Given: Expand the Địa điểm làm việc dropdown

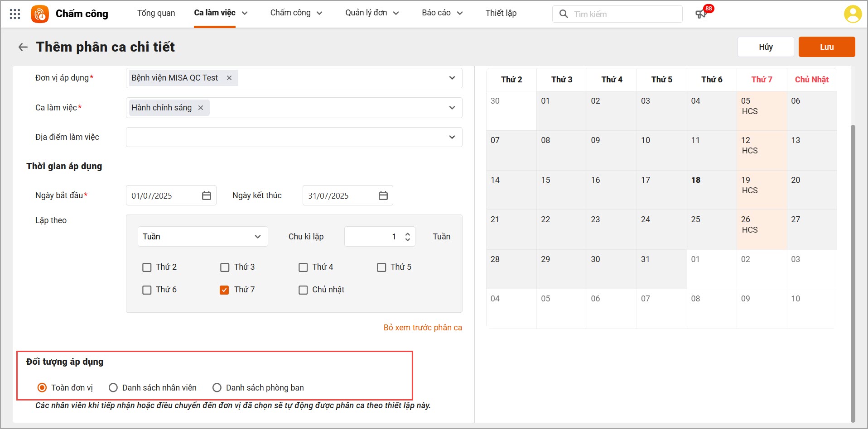Looking at the screenshot, I should click(452, 137).
